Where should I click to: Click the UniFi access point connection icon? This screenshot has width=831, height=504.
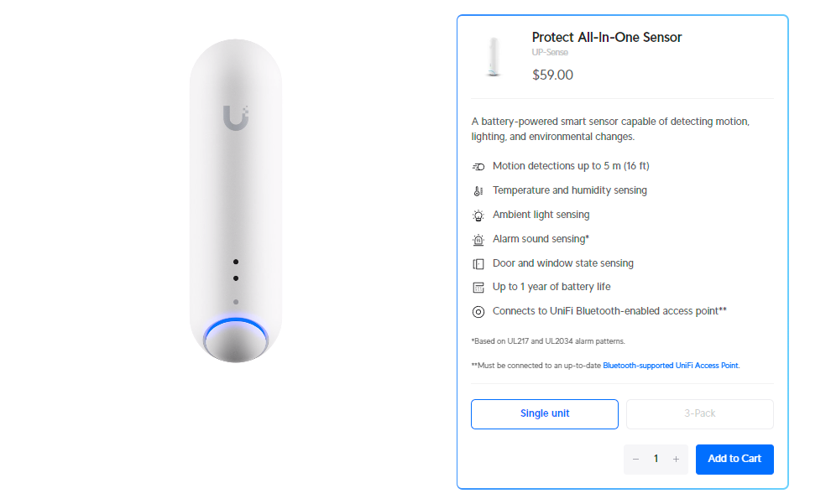pos(478,312)
